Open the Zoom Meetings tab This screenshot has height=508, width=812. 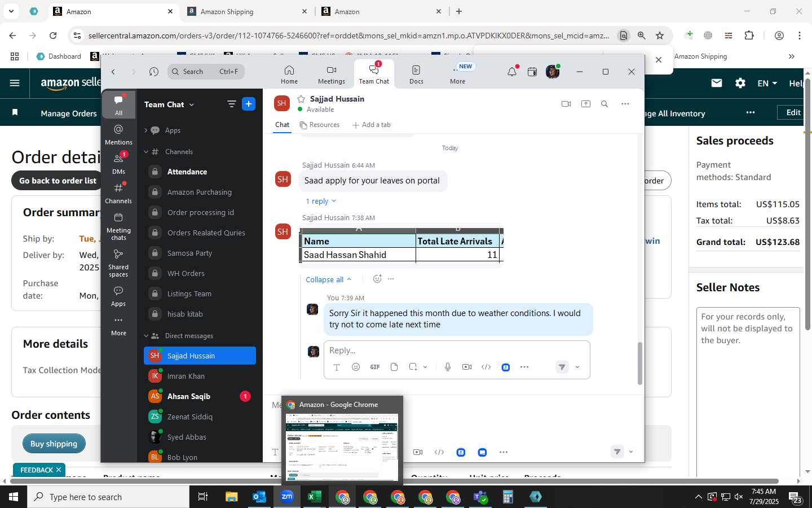(x=331, y=74)
